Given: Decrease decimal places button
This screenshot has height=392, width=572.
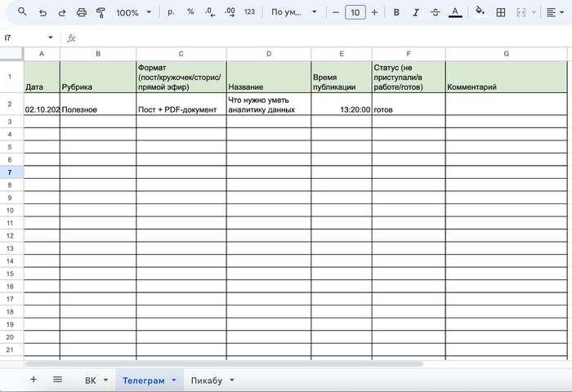Looking at the screenshot, I should pyautogui.click(x=209, y=12).
